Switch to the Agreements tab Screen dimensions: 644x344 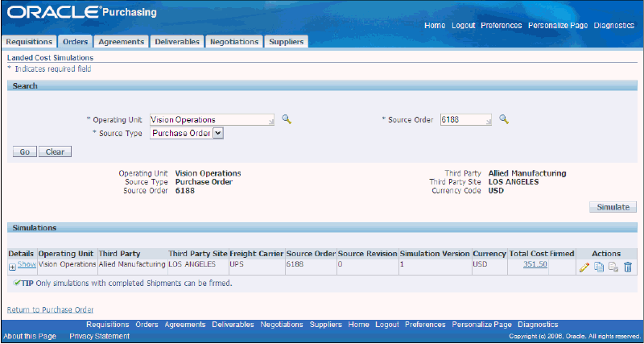click(x=122, y=42)
